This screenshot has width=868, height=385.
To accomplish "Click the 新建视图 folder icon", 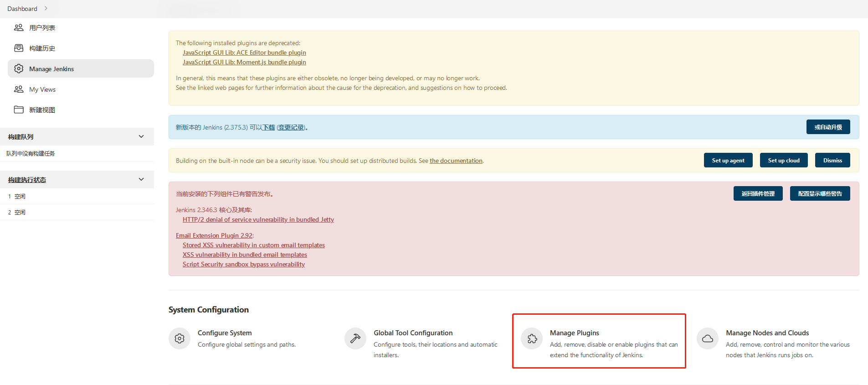I will 19,110.
